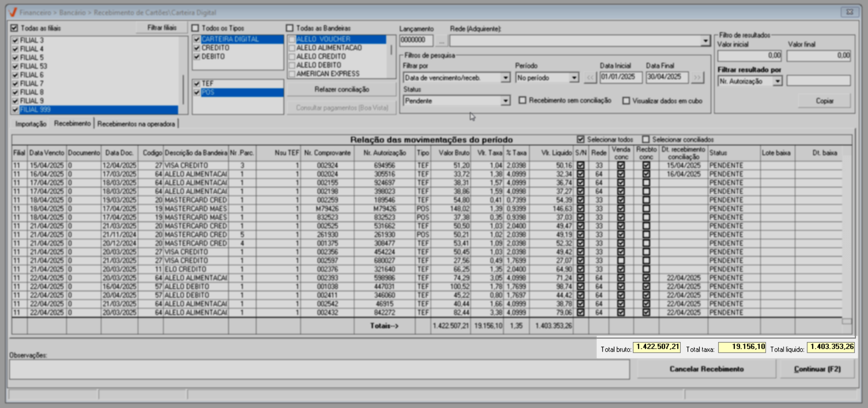Click the previous period << arrow button

pos(590,78)
